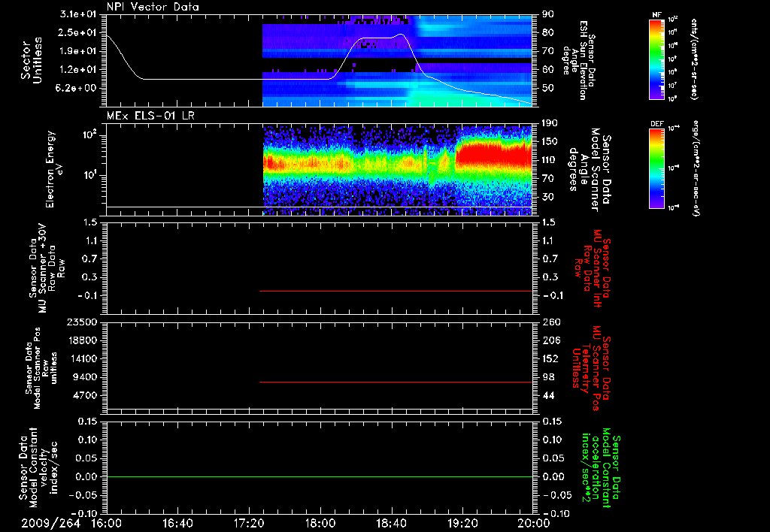The height and width of the screenshot is (532, 770).
Task: Click the "16:00" time axis label
Action: (107, 523)
